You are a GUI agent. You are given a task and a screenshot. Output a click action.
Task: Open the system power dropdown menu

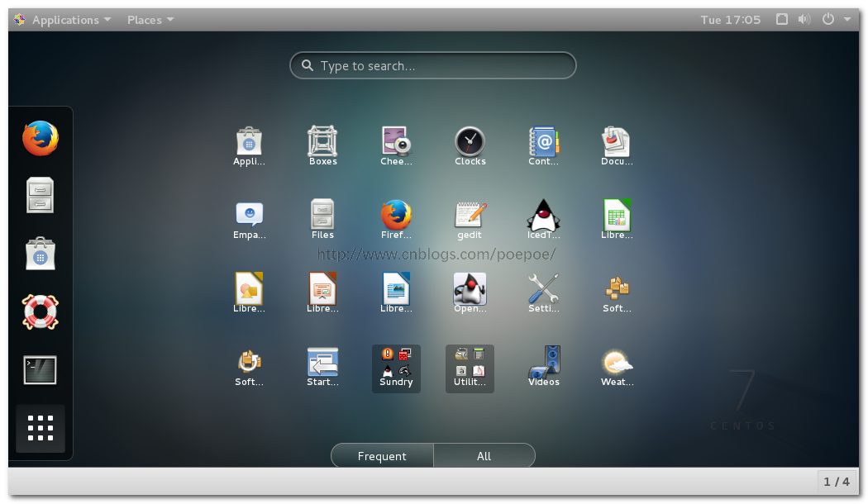coord(836,20)
